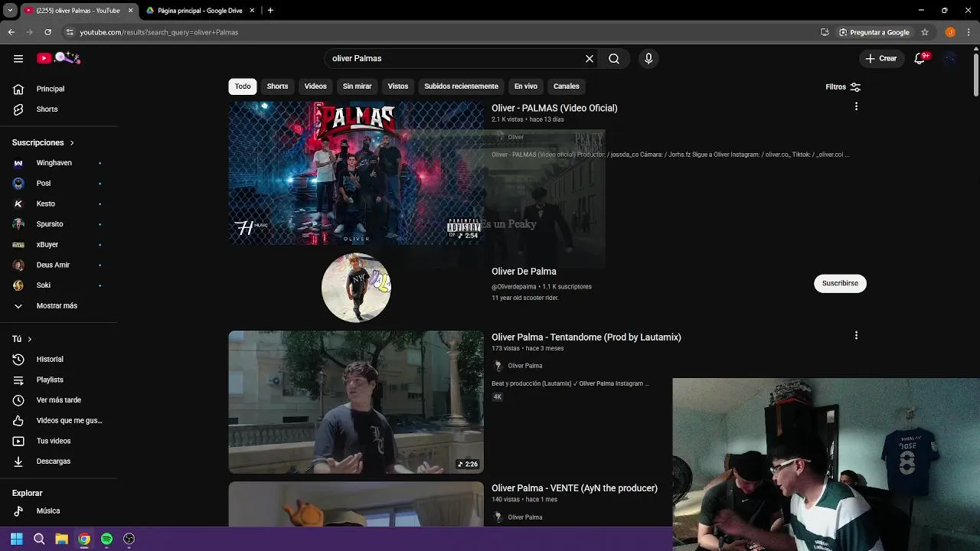Open the three-dot menu for PALMAS video

[x=856, y=106]
